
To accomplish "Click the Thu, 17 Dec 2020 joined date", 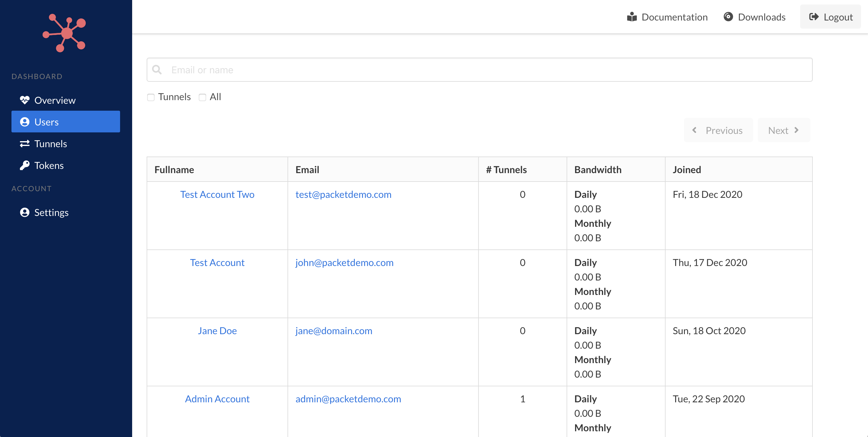I will pyautogui.click(x=710, y=262).
